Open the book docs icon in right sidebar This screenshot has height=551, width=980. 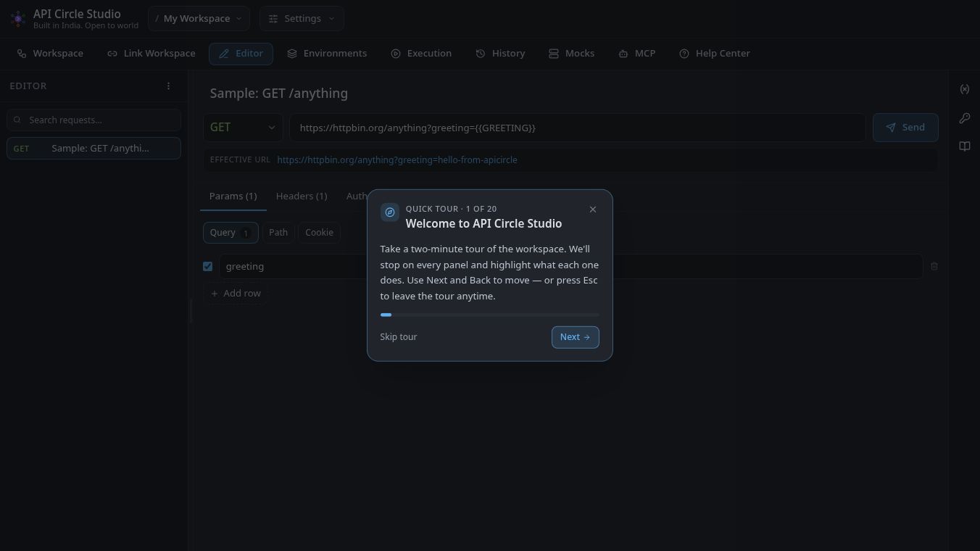[x=965, y=146]
